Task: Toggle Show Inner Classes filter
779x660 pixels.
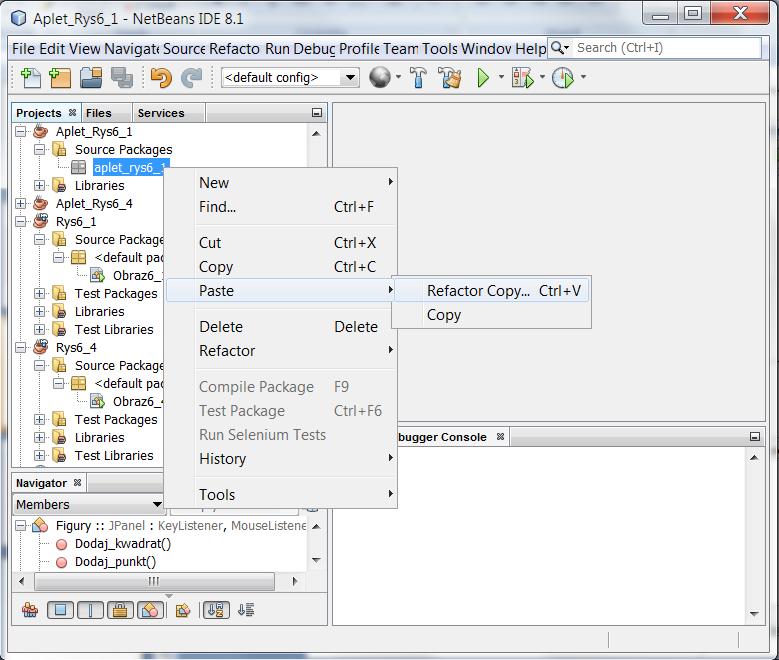Action: pos(150,610)
